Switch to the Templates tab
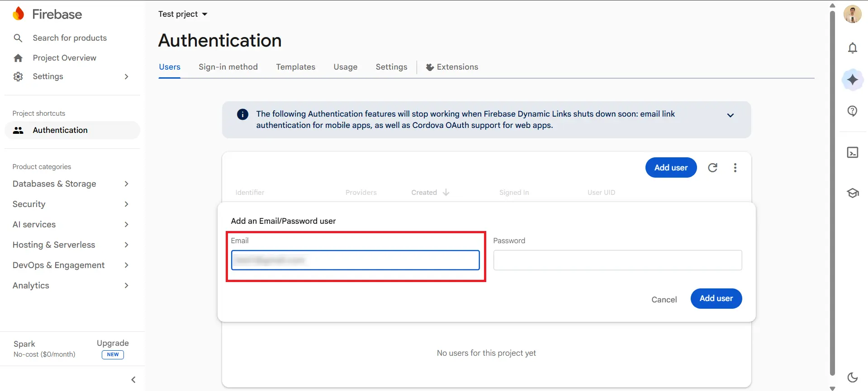 296,67
